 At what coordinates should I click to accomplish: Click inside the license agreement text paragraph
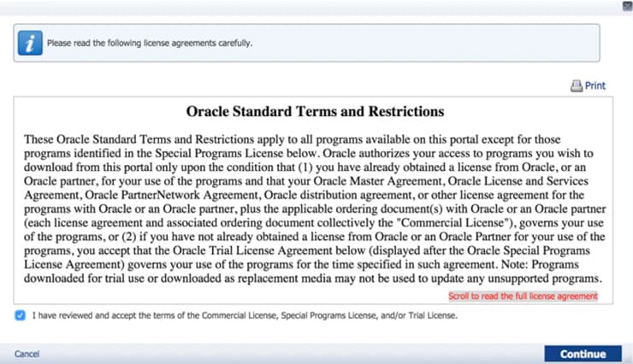(x=315, y=208)
